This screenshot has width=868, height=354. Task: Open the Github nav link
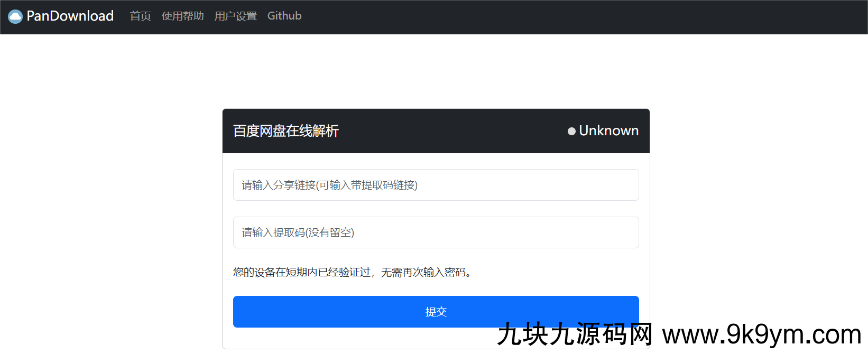(284, 16)
